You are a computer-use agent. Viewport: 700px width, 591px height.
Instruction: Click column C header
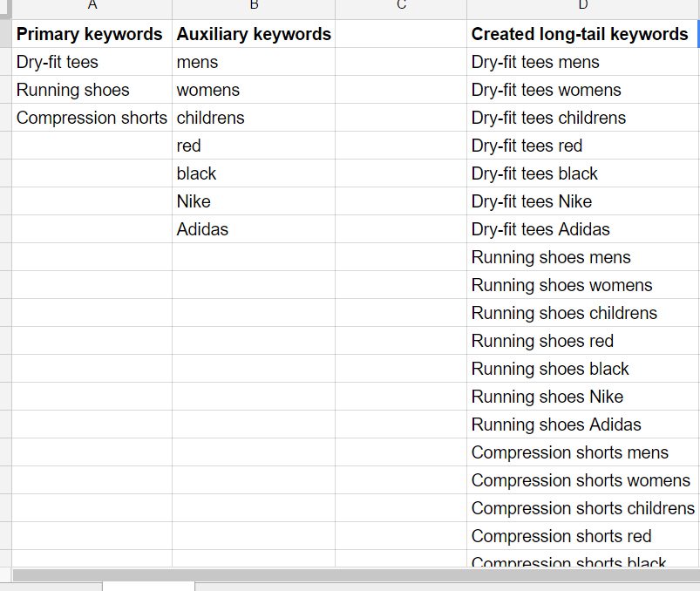(x=401, y=9)
